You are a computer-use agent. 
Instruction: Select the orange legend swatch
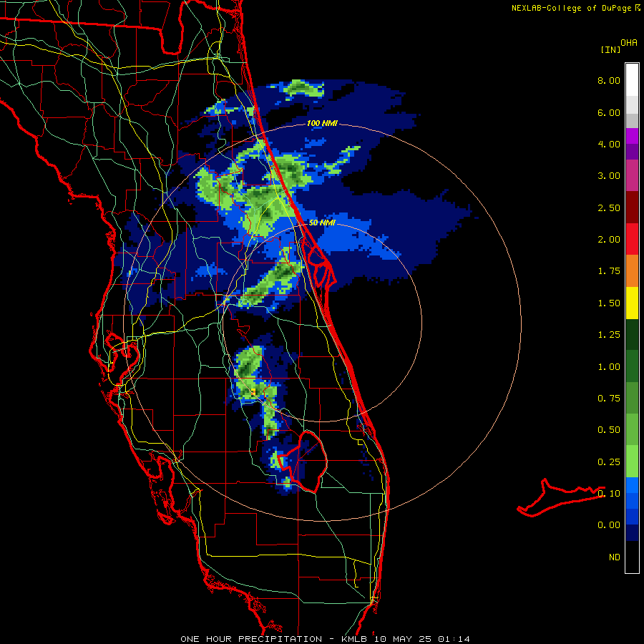click(632, 271)
